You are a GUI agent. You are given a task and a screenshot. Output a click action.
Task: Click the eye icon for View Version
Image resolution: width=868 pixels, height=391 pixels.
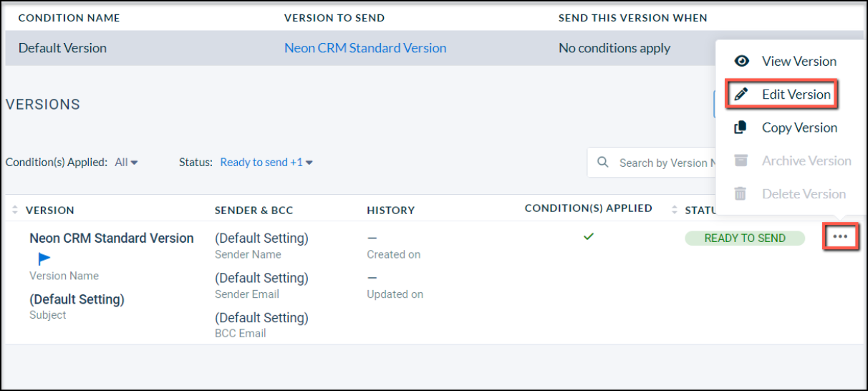(x=742, y=61)
